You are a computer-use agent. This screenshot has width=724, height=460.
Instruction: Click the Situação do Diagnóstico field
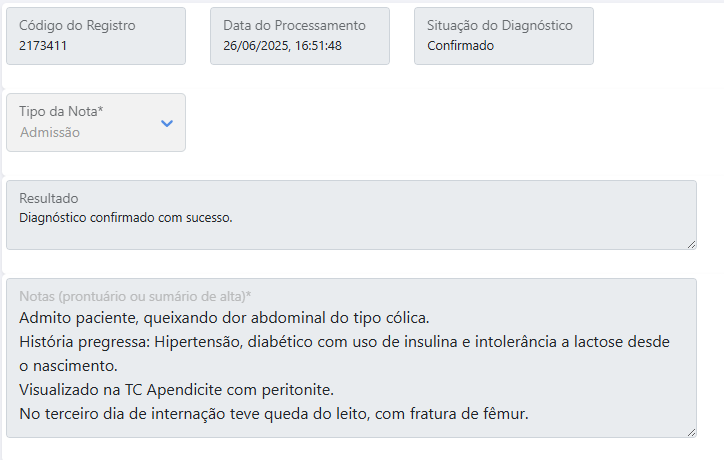[x=504, y=36]
